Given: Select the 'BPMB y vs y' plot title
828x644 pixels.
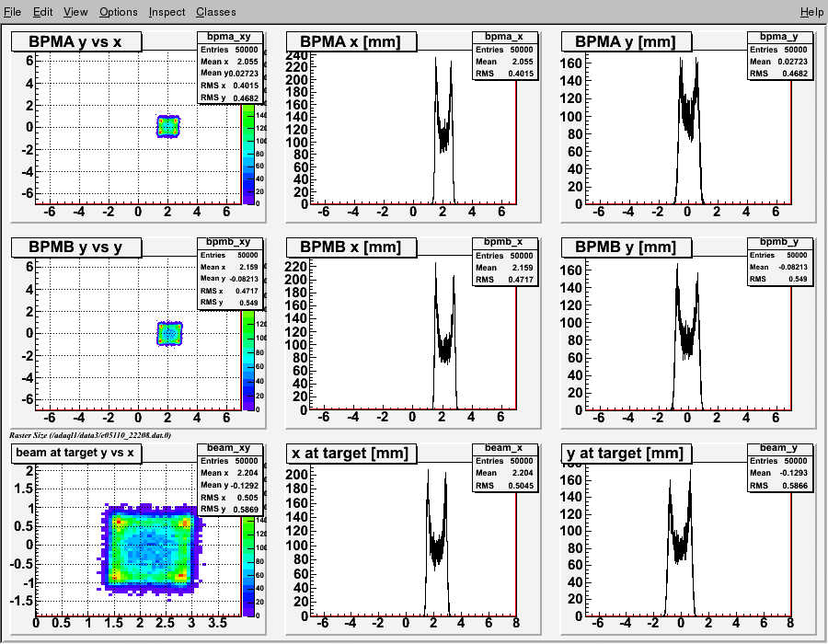Looking at the screenshot, I should point(76,247).
